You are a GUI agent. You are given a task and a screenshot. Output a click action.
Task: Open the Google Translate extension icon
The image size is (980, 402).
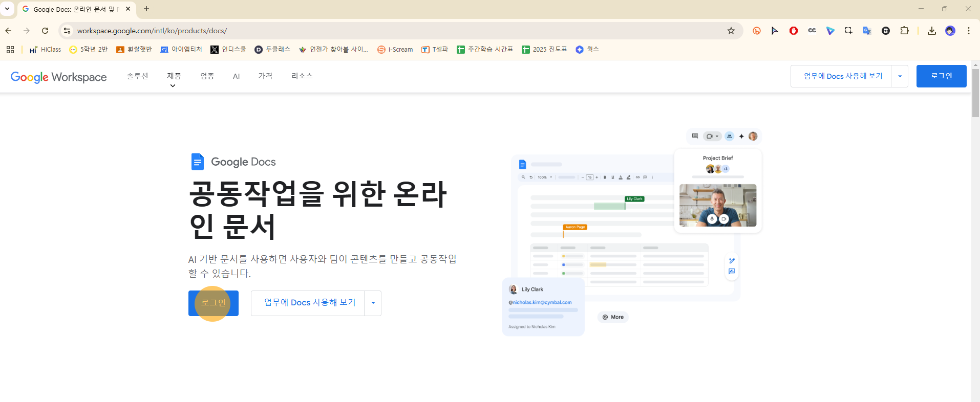pos(867,31)
